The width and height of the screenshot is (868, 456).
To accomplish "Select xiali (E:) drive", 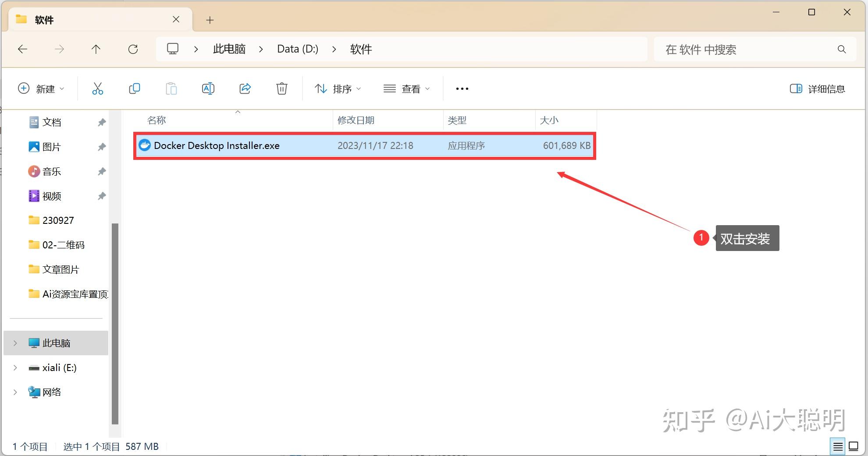I will coord(59,368).
